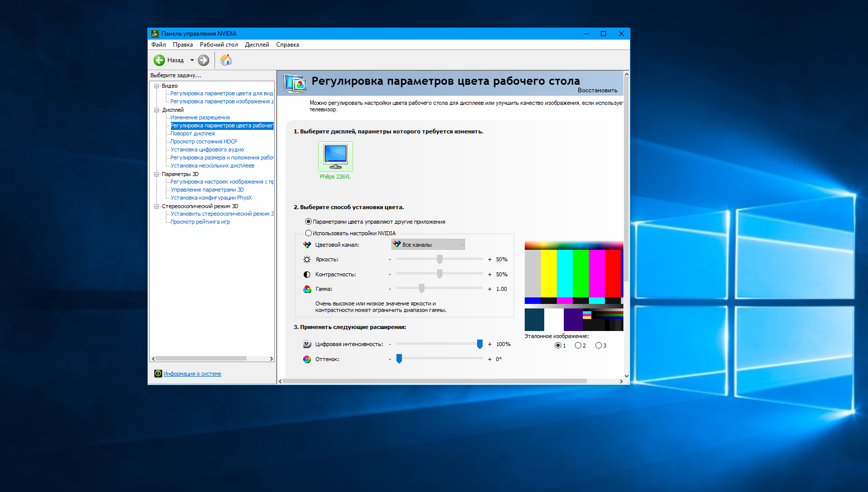Click the Яркость sun icon
Viewport: 868px width, 492px height.
tap(307, 259)
